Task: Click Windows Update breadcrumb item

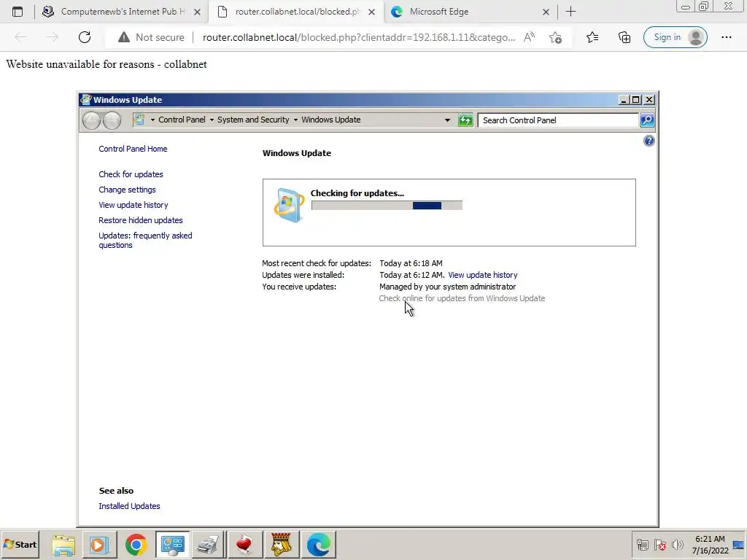Action: [x=331, y=120]
